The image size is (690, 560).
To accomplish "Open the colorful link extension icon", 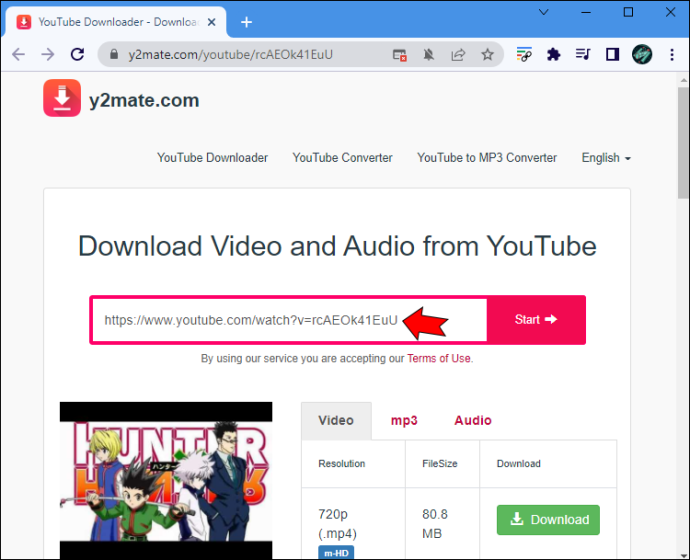I will tap(524, 55).
